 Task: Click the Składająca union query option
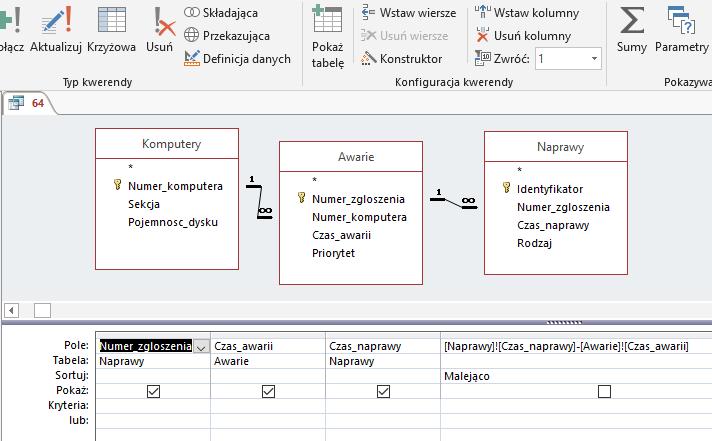[x=221, y=13]
